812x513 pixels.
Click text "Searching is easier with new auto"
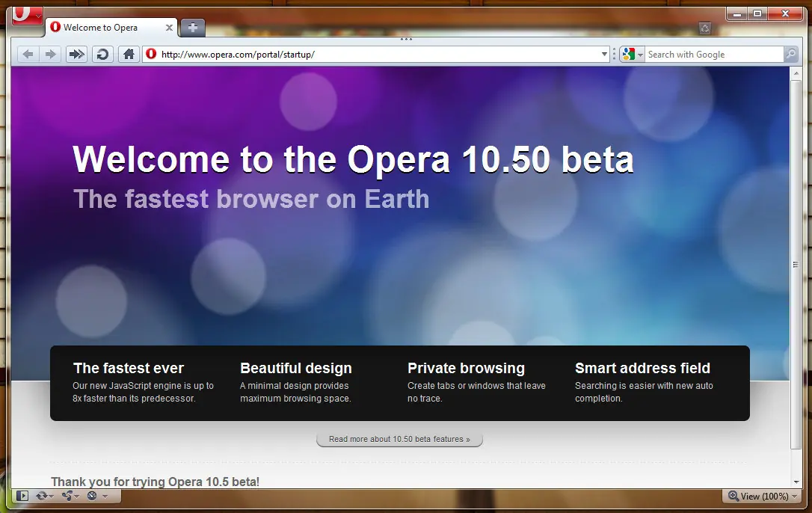click(x=644, y=386)
